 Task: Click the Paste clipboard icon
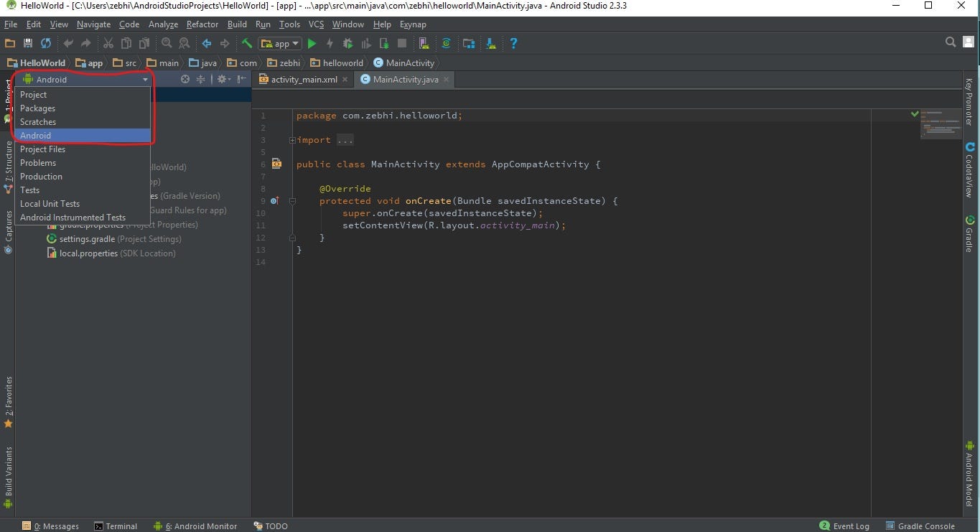point(144,43)
